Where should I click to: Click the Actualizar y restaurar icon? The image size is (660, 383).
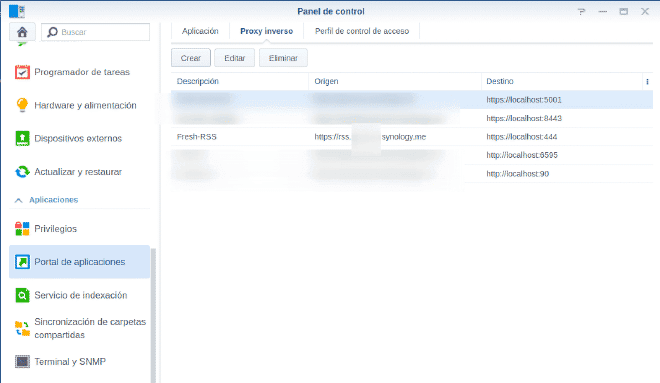tap(22, 172)
